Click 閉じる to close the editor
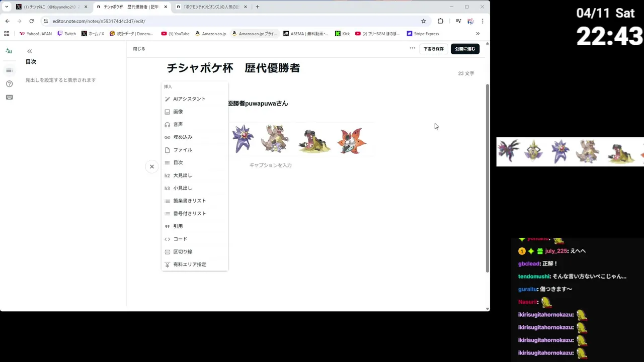 coord(139,49)
